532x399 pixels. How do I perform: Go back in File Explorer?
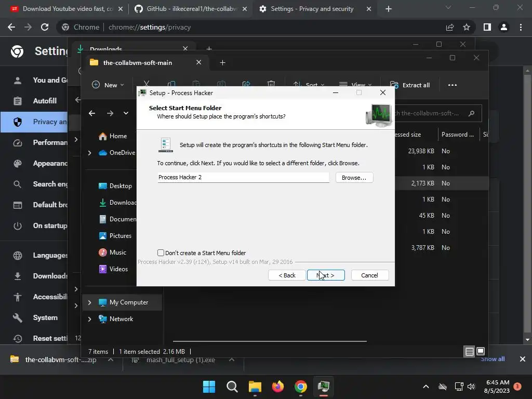click(x=92, y=113)
